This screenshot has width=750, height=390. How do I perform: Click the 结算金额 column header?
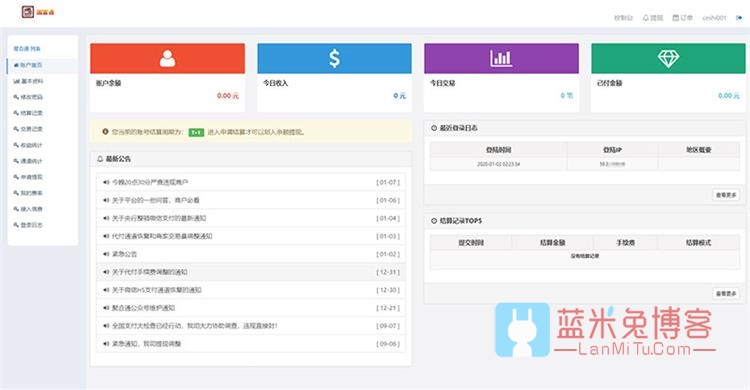552,243
